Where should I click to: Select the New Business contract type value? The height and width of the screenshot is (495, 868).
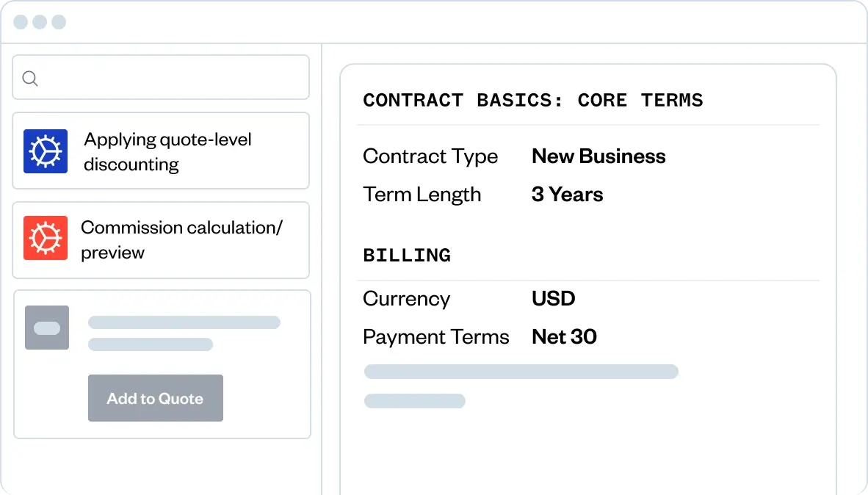click(598, 156)
